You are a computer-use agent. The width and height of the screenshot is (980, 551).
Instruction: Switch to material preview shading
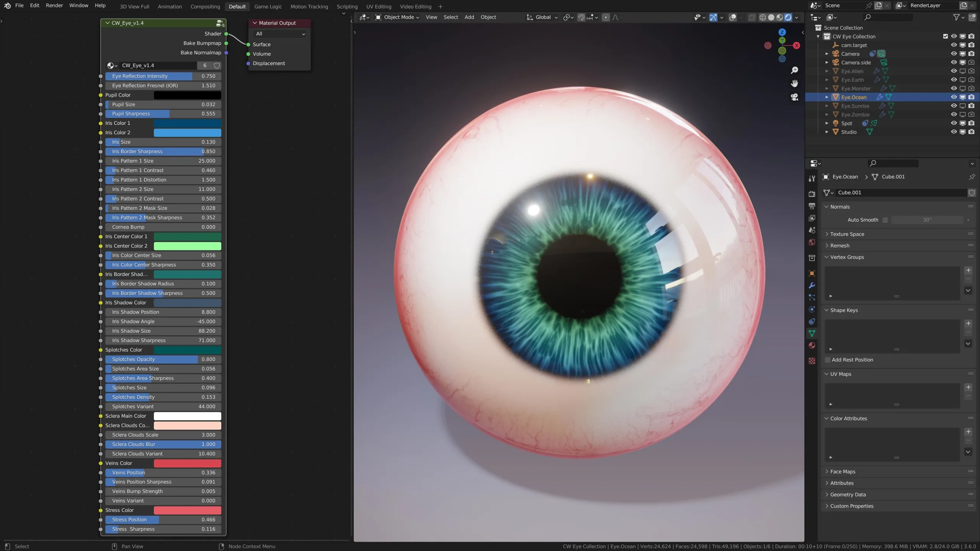779,17
